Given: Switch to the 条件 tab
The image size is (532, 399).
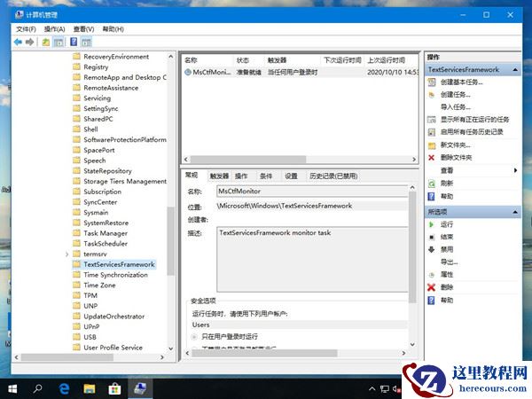Looking at the screenshot, I should click(x=266, y=176).
